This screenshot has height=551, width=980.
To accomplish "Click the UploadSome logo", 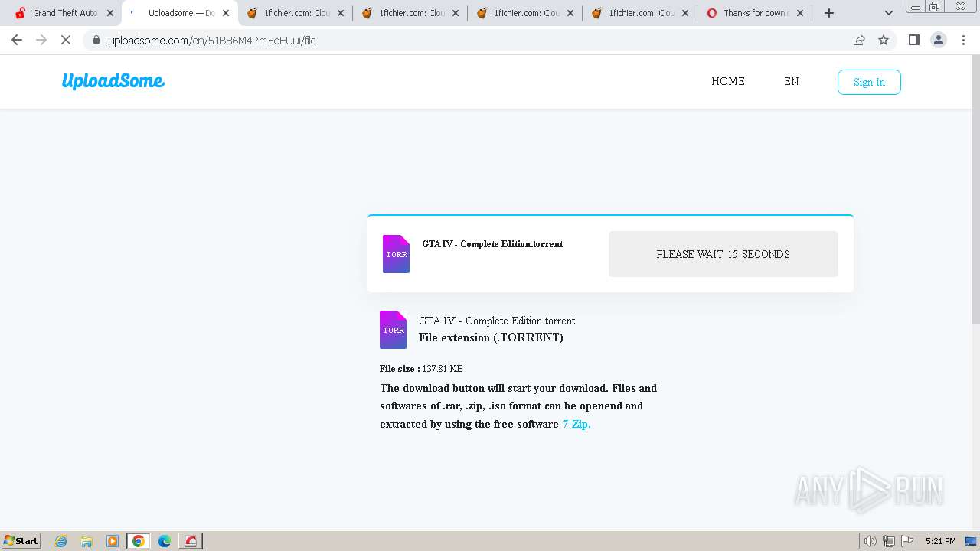I will click(113, 81).
